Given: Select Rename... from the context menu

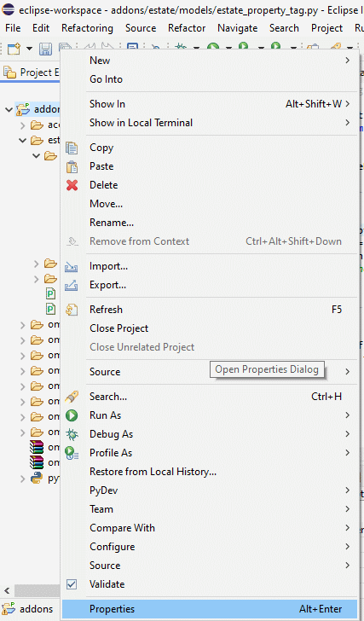Looking at the screenshot, I should (x=112, y=223).
